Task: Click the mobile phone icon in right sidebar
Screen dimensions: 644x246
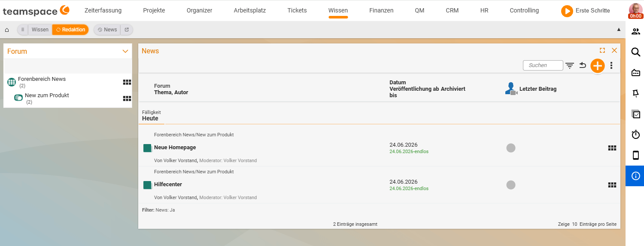Action: 636,155
